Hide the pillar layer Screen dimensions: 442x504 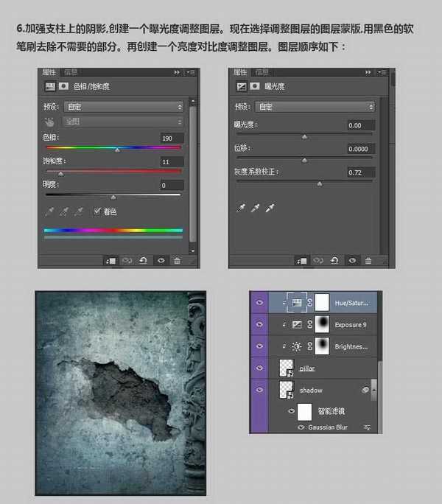(259, 367)
